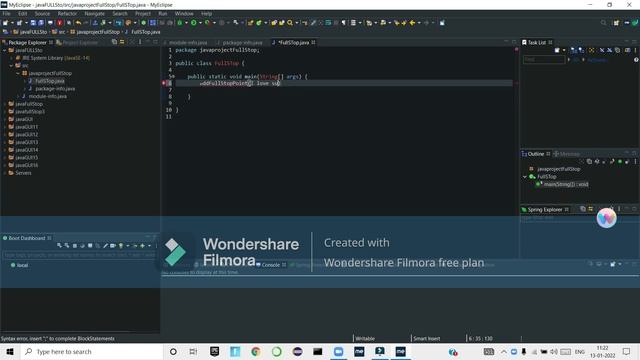Open Chrome from the taskbar

(x=256, y=352)
